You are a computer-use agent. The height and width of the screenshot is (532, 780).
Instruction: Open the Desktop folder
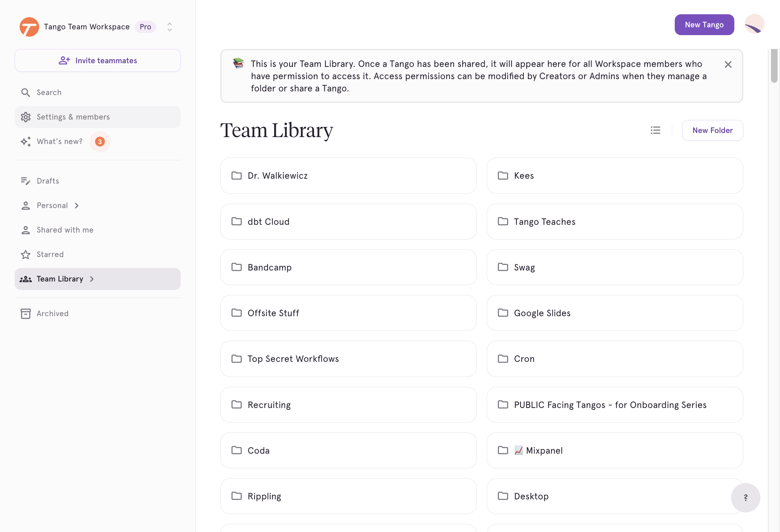(x=615, y=496)
